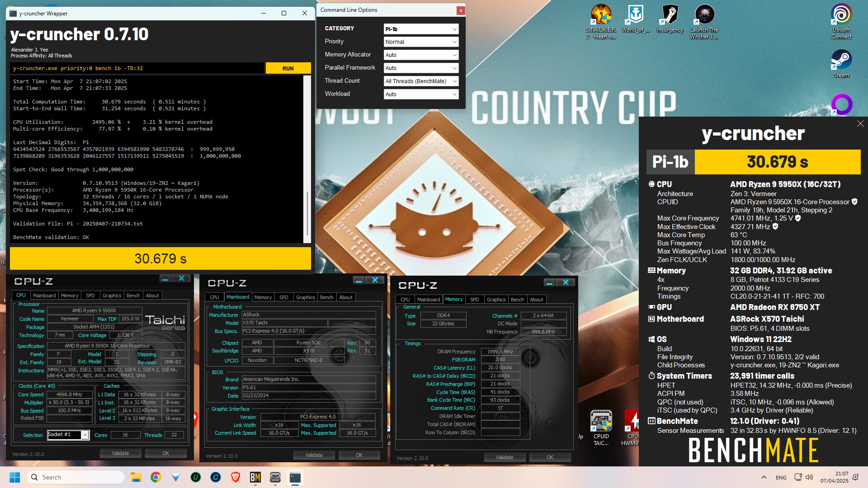Image resolution: width=868 pixels, height=488 pixels.
Task: Click OK in the CPU-Z Memory window
Action: pyautogui.click(x=550, y=457)
